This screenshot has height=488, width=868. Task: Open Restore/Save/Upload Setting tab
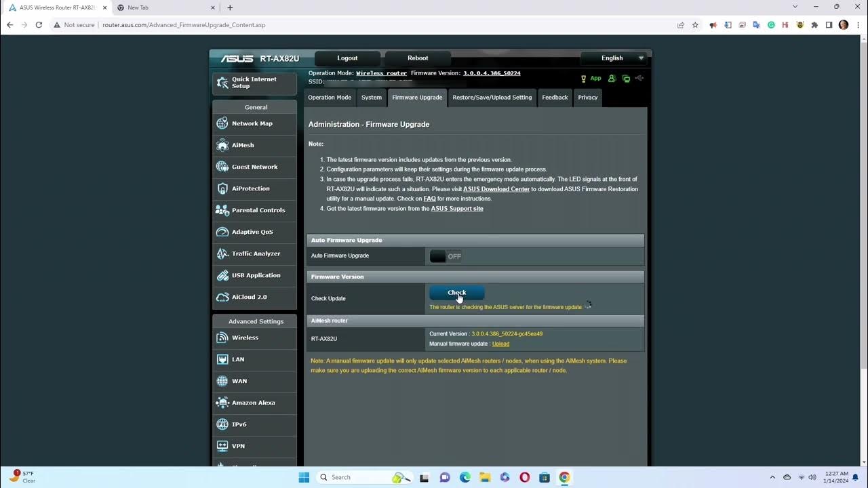tap(492, 98)
